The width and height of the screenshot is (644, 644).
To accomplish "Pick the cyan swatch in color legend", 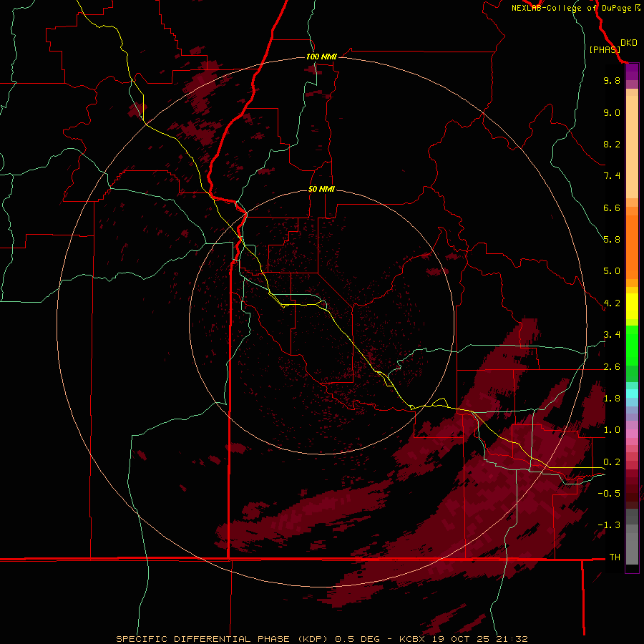I will point(632,394).
